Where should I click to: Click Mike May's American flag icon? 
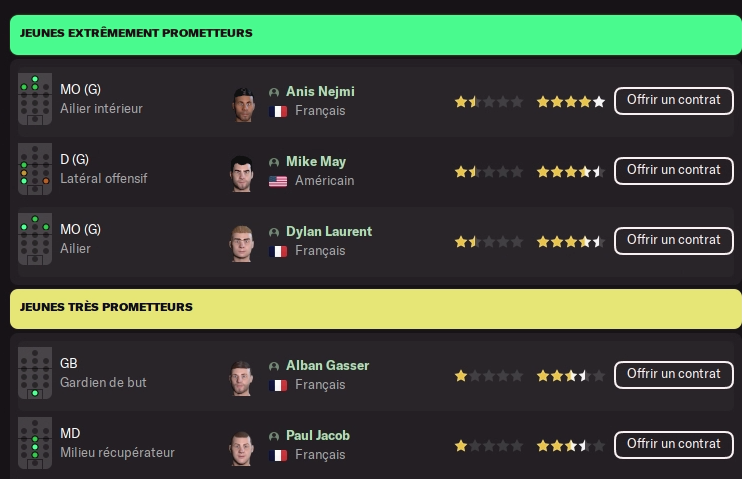(278, 181)
